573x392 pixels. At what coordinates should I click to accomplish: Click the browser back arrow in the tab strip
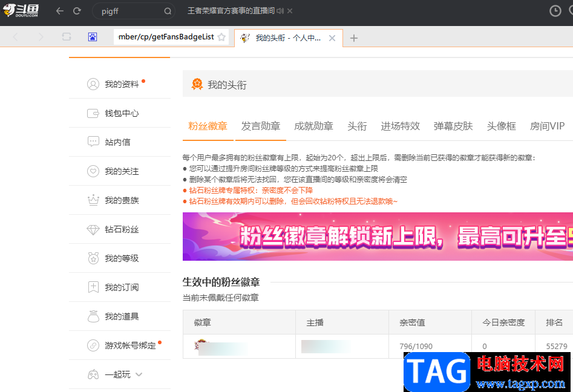pyautogui.click(x=15, y=37)
